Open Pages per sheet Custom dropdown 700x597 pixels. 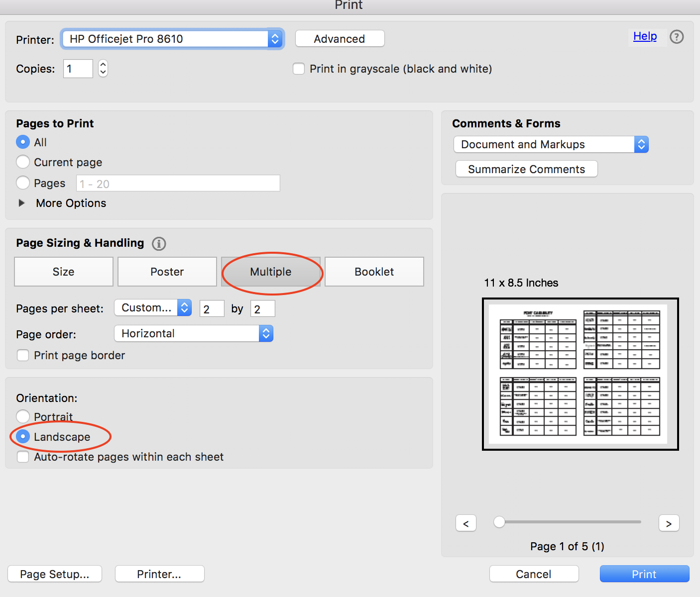tap(153, 308)
